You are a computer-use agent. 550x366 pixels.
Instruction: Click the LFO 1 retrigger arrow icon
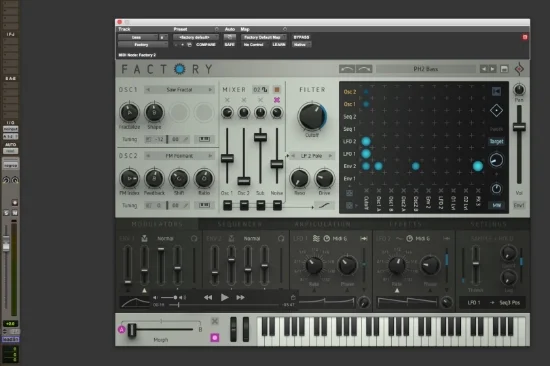tap(364, 239)
